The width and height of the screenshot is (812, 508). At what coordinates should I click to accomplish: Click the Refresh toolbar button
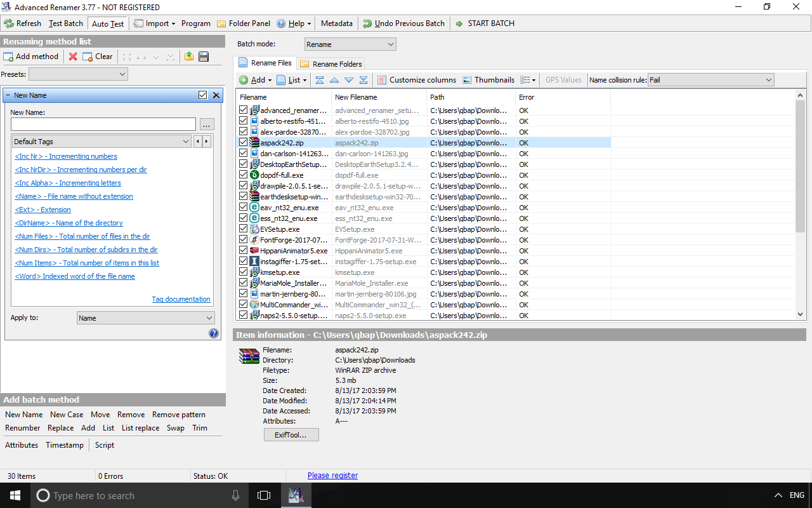point(23,23)
